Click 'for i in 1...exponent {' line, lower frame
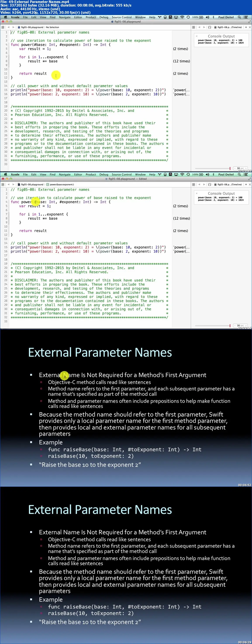252x644 pixels. [x=43, y=214]
